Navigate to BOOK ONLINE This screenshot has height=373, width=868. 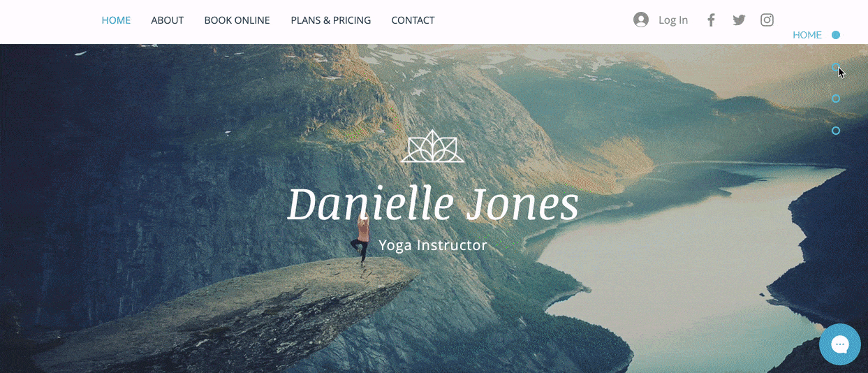coord(237,20)
